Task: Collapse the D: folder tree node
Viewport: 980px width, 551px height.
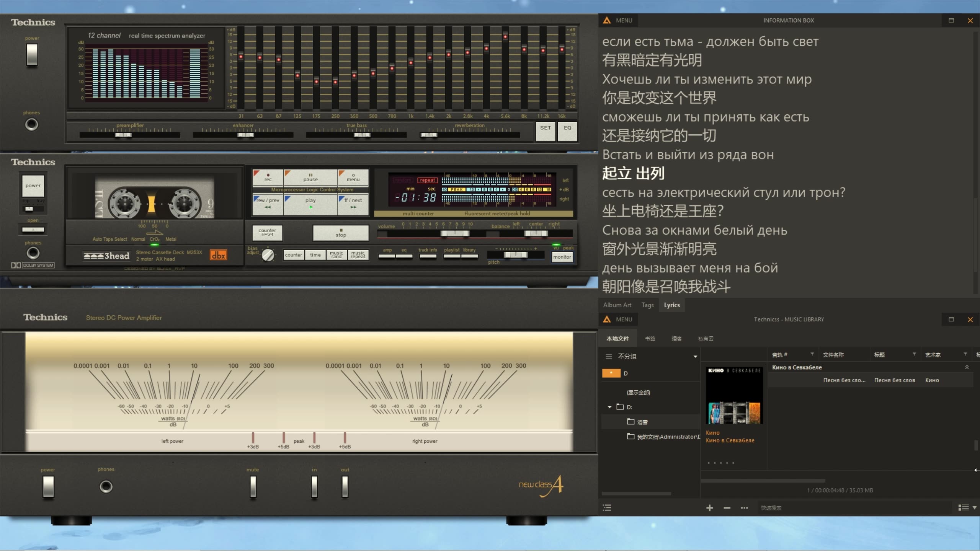Action: coord(609,407)
